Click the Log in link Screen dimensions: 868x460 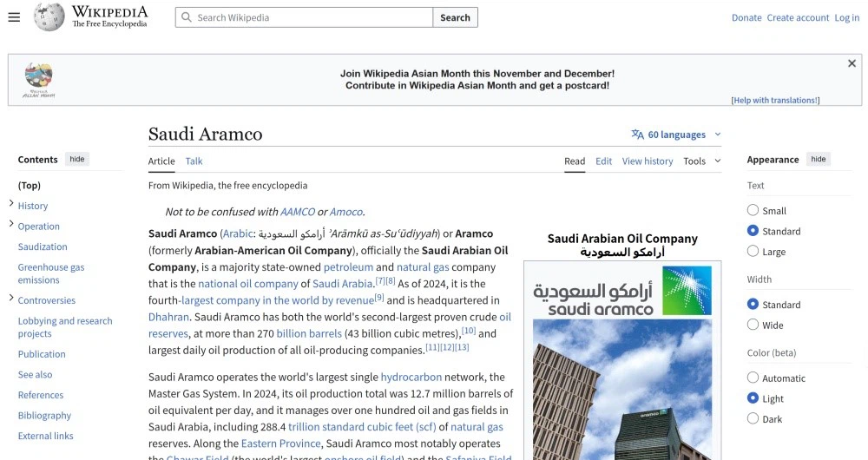pyautogui.click(x=847, y=17)
